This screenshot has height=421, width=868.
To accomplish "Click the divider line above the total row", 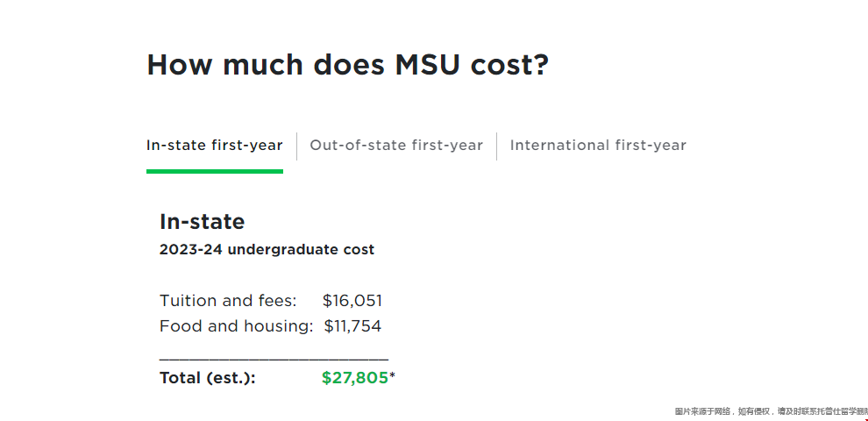I will (x=274, y=360).
